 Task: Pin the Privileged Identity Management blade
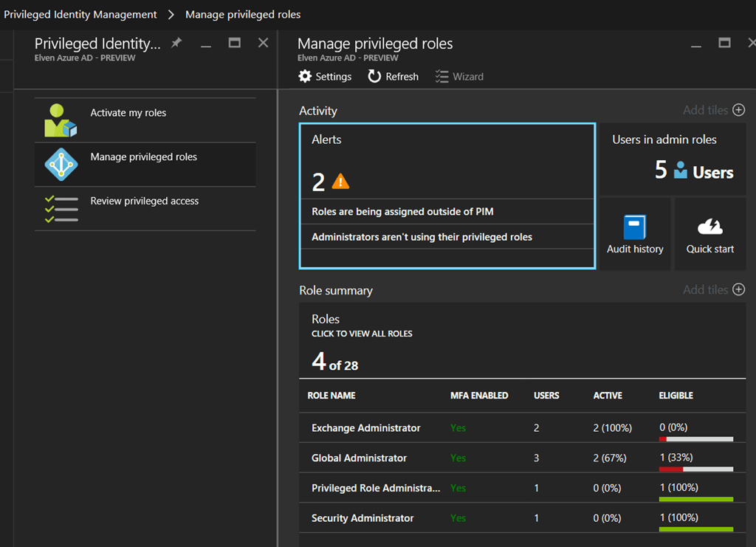176,44
